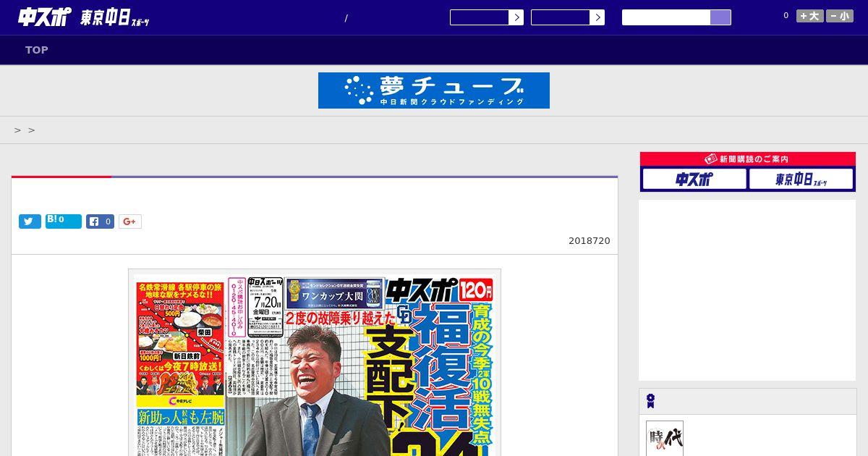
Task: Open the first header dropdown arrow
Action: 516,17
